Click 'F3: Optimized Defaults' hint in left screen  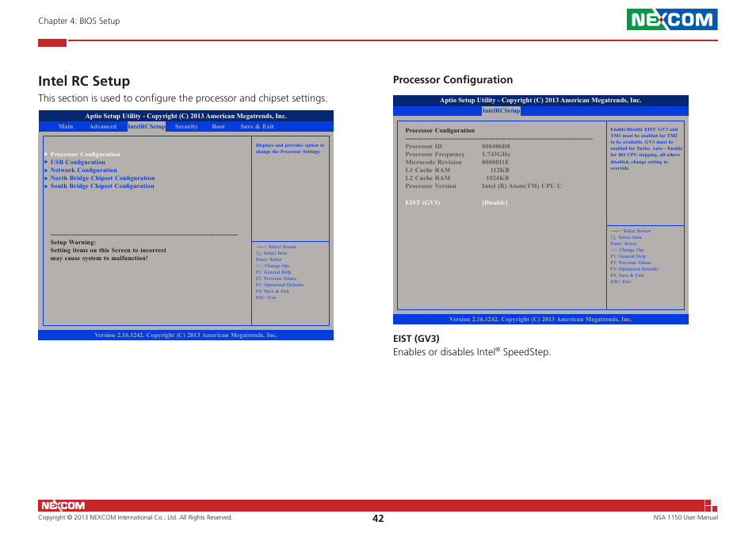click(280, 285)
